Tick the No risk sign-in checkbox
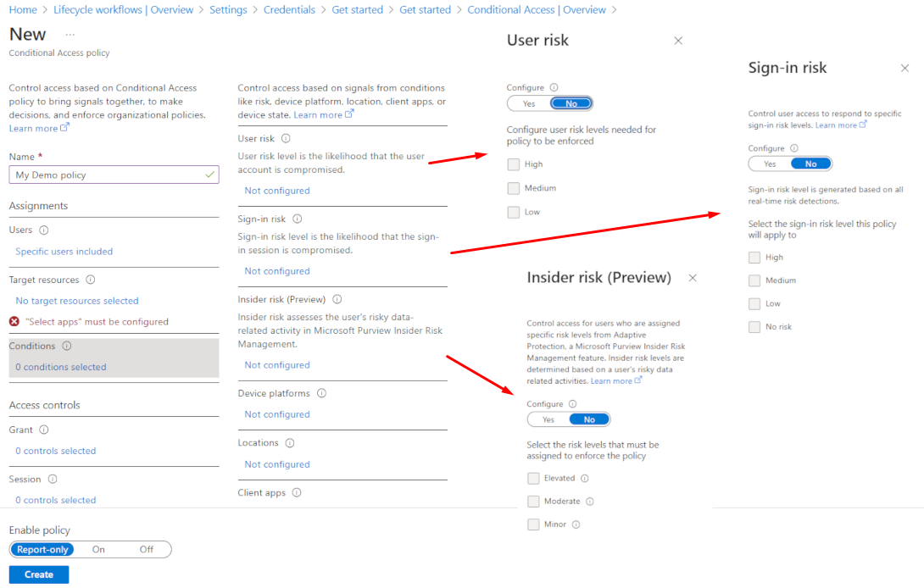This screenshot has height=588, width=924. (x=754, y=327)
